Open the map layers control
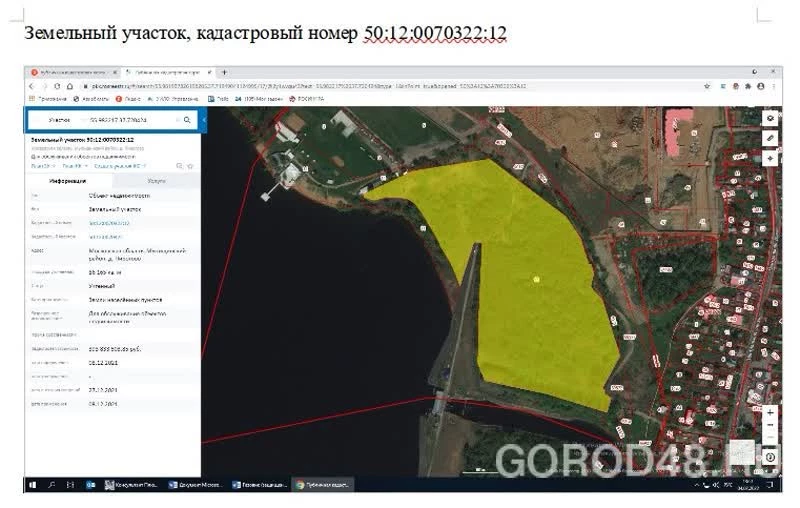 [x=770, y=118]
